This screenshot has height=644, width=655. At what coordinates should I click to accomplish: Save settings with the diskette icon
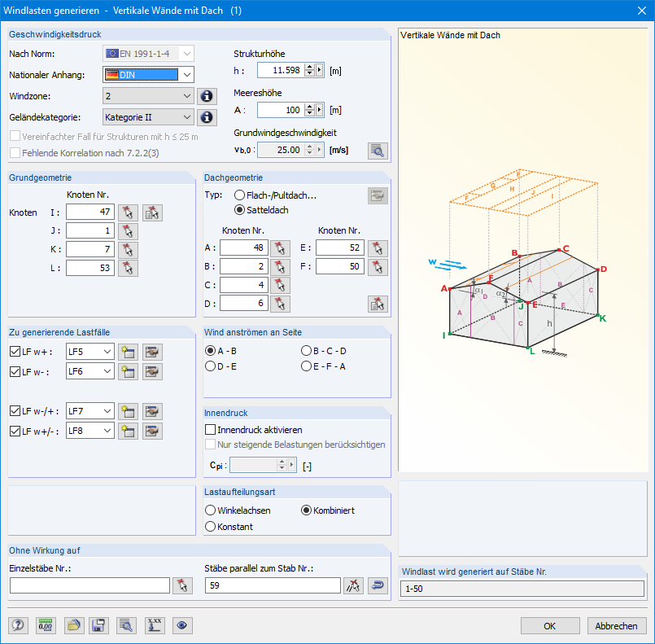[x=98, y=625]
